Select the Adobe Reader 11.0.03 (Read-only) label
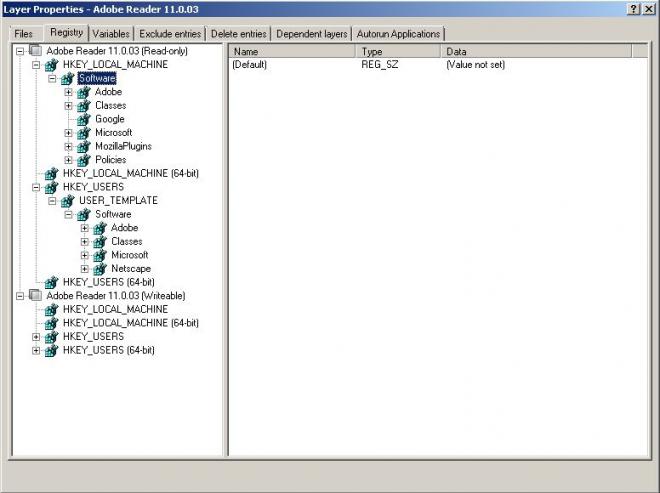The height and width of the screenshot is (493, 660). coord(117,51)
